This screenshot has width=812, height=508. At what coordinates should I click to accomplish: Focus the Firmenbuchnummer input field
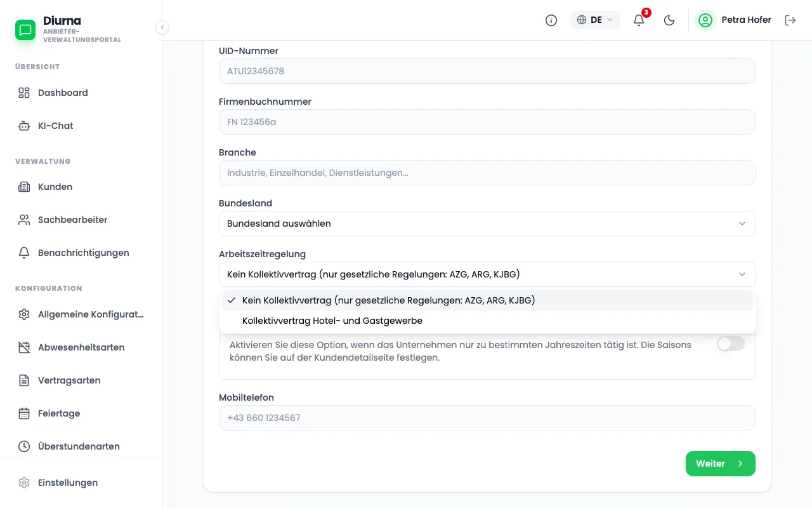pos(487,122)
